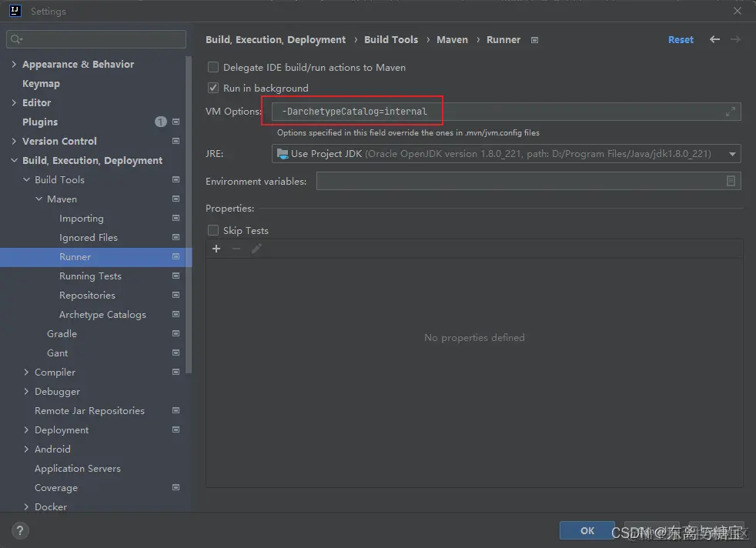The height and width of the screenshot is (548, 756).
Task: Close the Settings dialog
Action: tap(738, 11)
